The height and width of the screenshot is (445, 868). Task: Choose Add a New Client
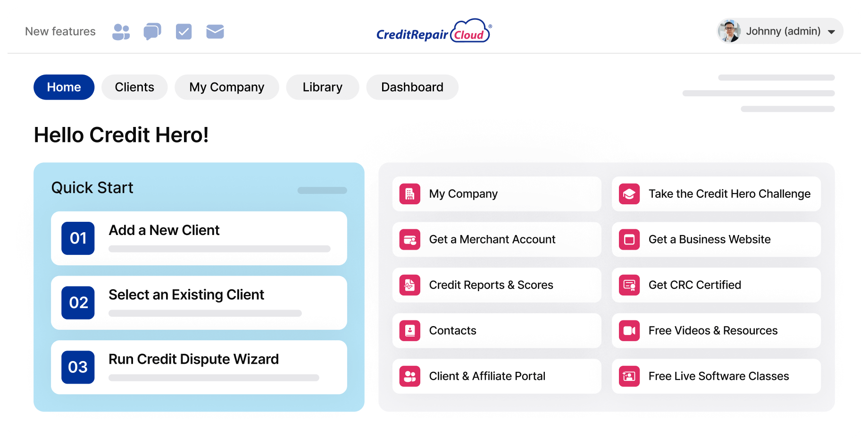coord(199,238)
